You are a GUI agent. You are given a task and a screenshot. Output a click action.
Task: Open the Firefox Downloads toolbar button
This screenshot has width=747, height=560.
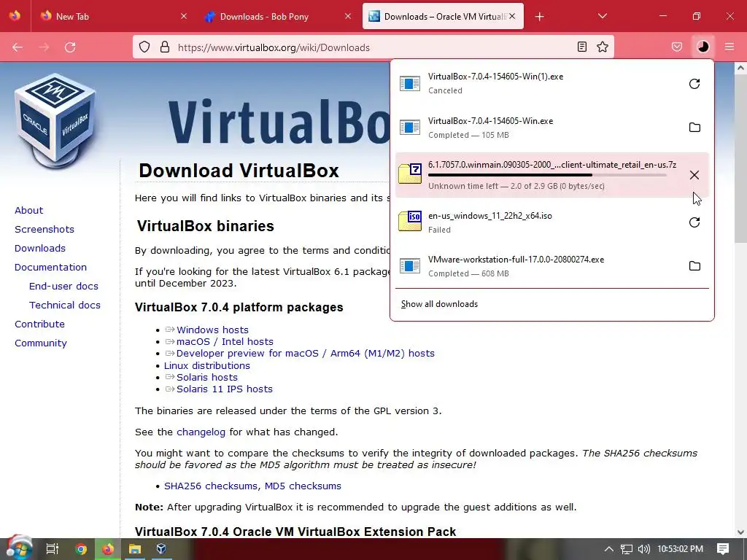click(x=703, y=47)
